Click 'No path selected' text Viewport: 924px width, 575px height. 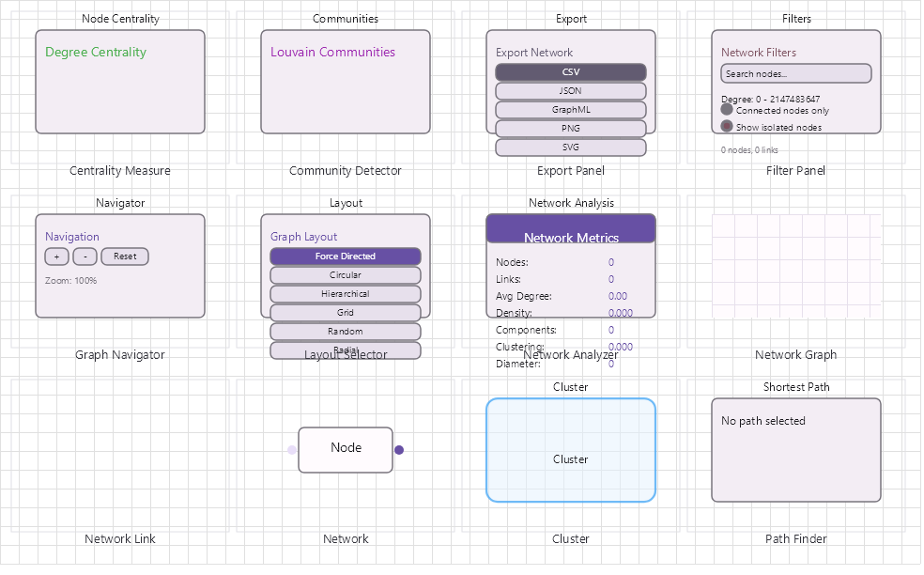point(763,421)
